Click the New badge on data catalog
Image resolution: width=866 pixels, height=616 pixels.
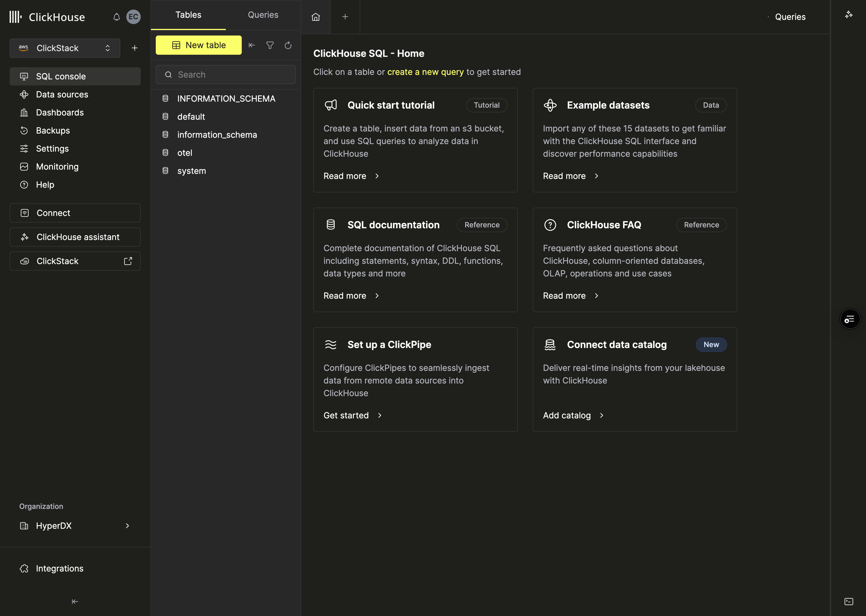click(711, 345)
